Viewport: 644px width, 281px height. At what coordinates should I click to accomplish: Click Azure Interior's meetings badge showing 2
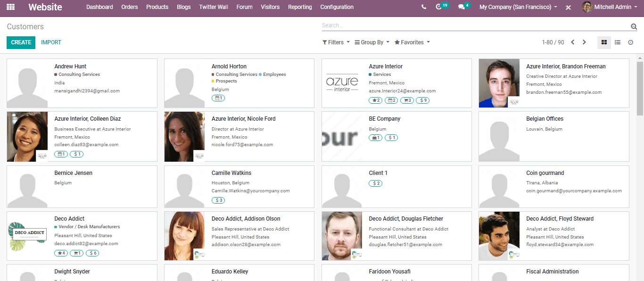click(x=391, y=100)
